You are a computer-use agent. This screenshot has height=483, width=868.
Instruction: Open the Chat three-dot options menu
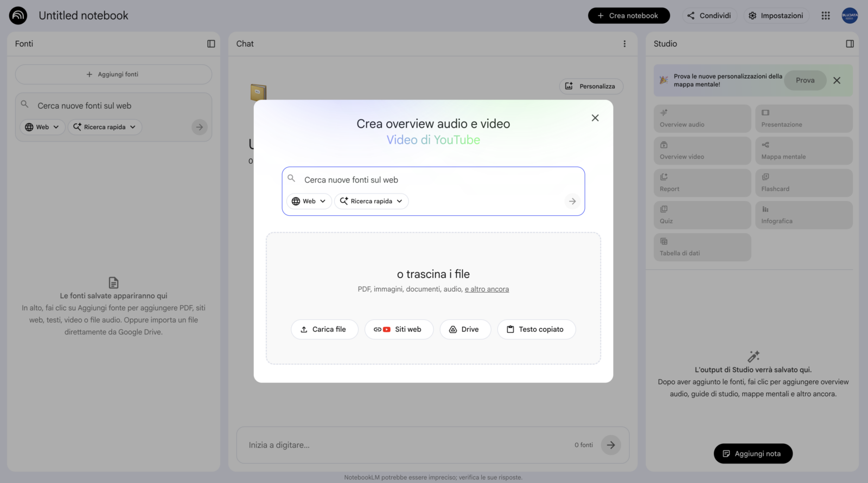point(624,44)
